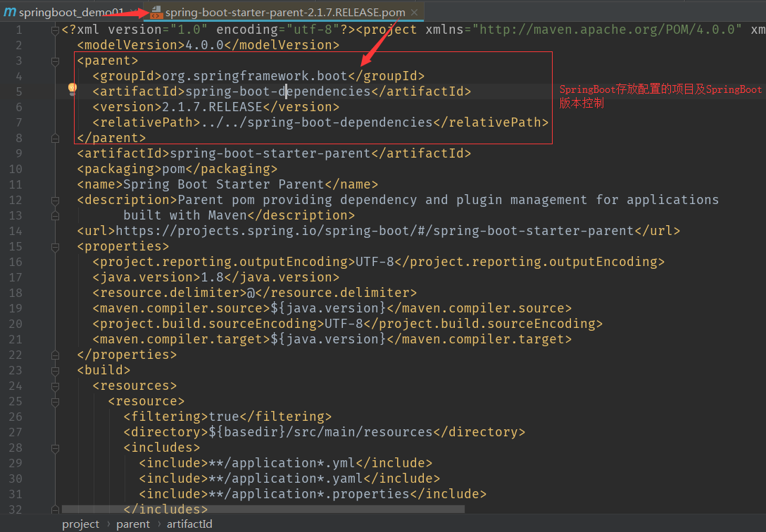Viewport: 766px width, 532px height.
Task: Click 'org.springframework.boot' groupId value
Action: pos(255,76)
